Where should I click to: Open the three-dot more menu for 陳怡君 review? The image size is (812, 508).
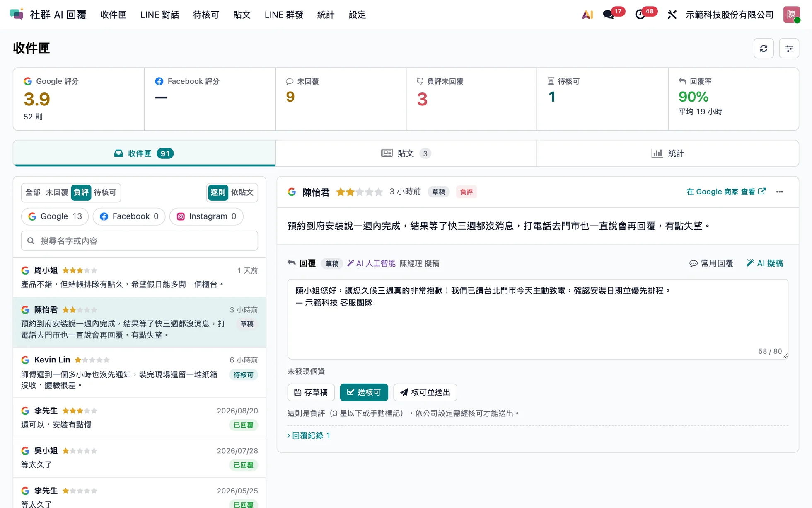(x=779, y=192)
